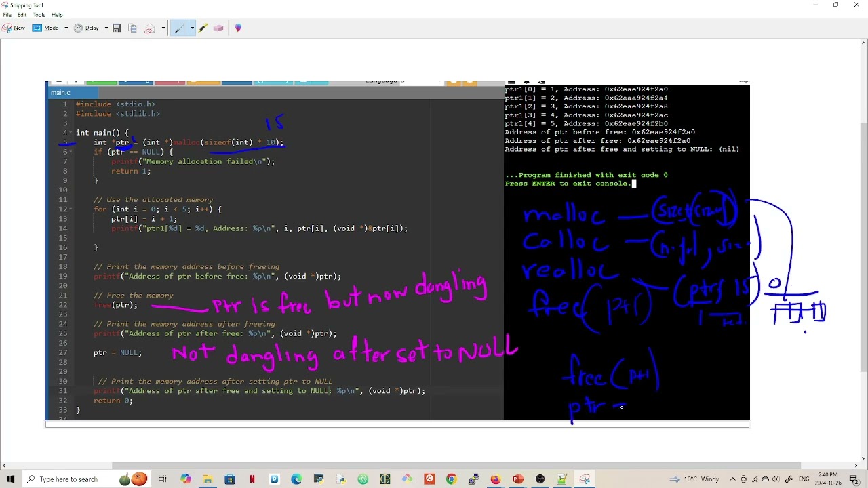Select the Pen tool

[179, 28]
